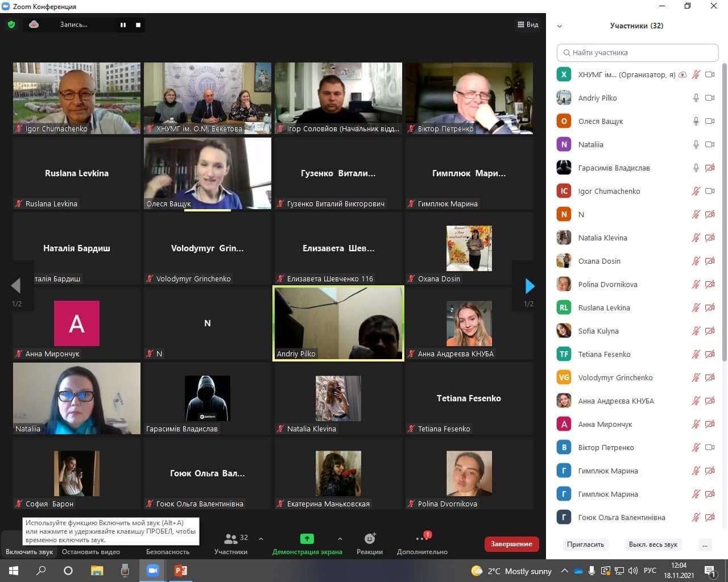The width and height of the screenshot is (728, 582).
Task: Toggle Andriy Pilko's microphone in the list
Action: 696,98
